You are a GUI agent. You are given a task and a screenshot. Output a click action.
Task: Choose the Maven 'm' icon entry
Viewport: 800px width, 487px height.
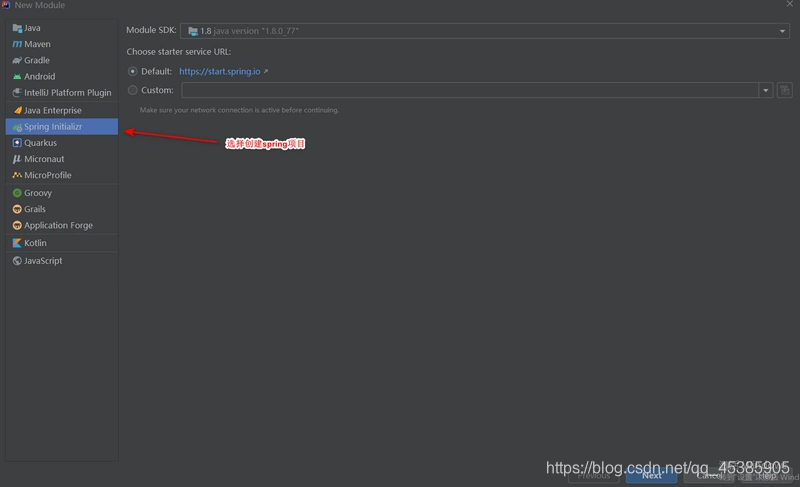pyautogui.click(x=17, y=44)
